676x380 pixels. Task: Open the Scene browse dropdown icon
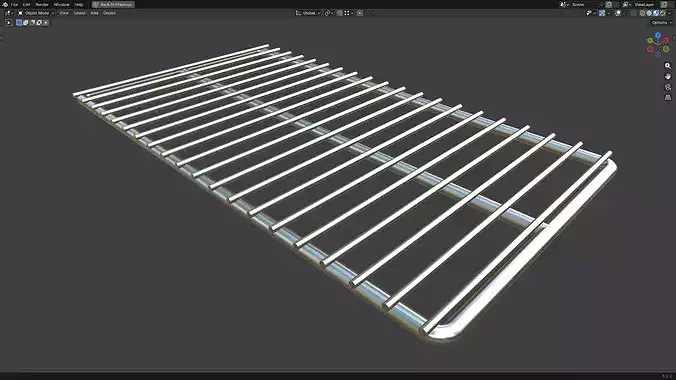point(564,4)
